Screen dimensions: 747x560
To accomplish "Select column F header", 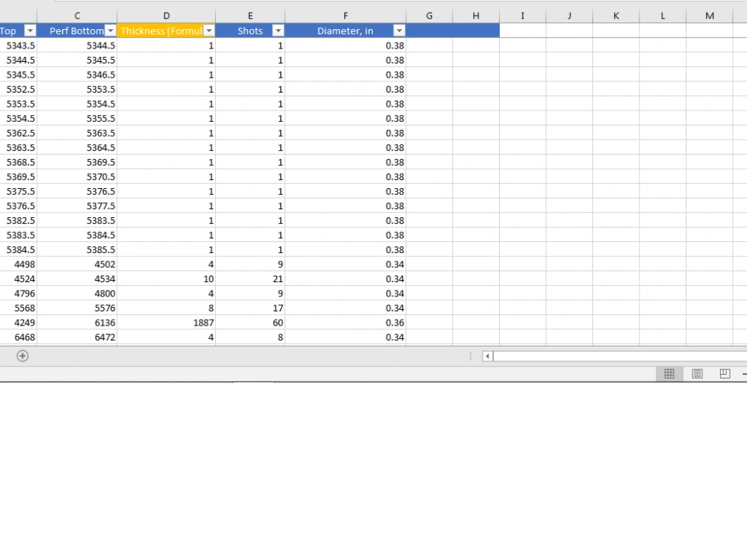I will pos(345,16).
